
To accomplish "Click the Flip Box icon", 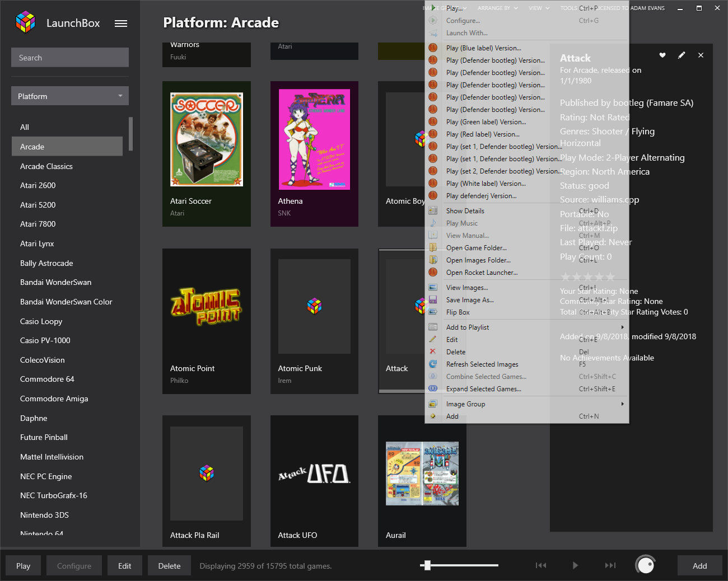I will 433,312.
